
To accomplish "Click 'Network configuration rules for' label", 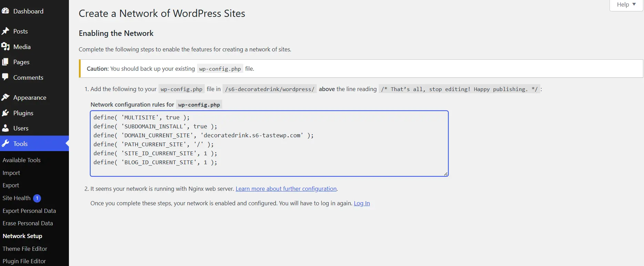I will click(x=132, y=105).
